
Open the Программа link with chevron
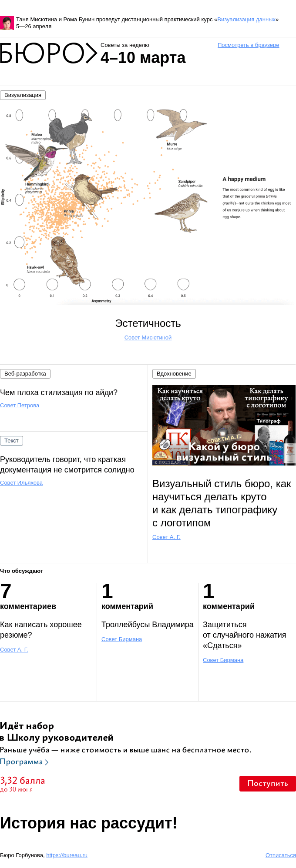point(24,762)
